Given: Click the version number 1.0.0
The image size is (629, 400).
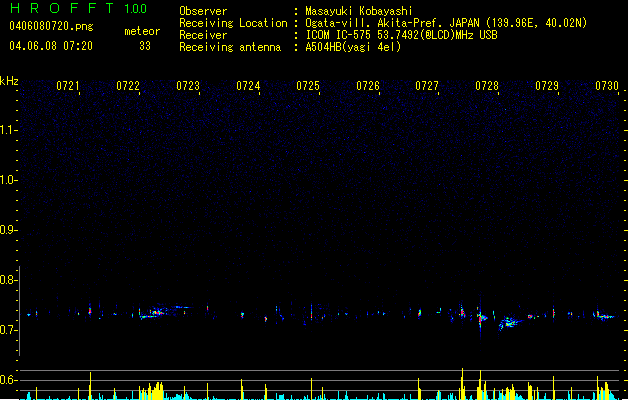Looking at the screenshot, I should (136, 9).
